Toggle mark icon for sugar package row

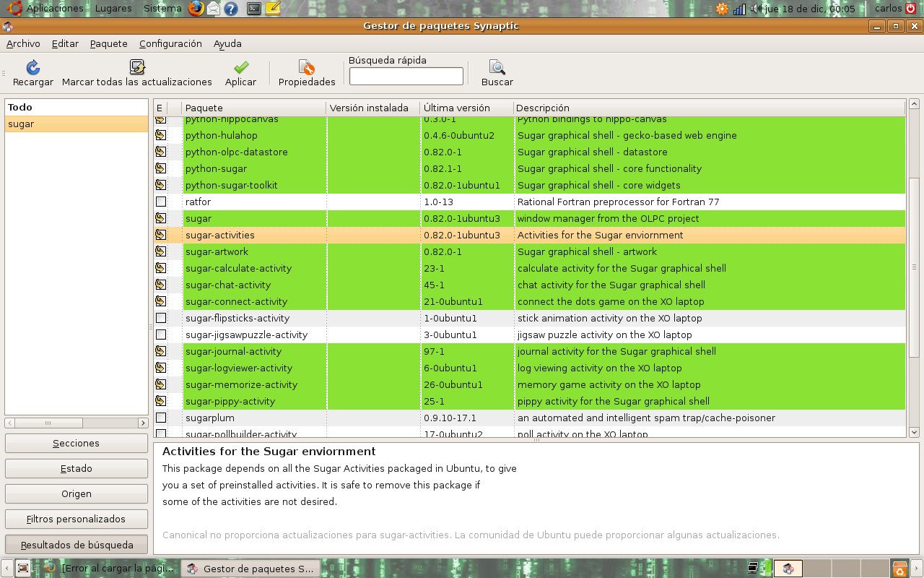click(160, 218)
